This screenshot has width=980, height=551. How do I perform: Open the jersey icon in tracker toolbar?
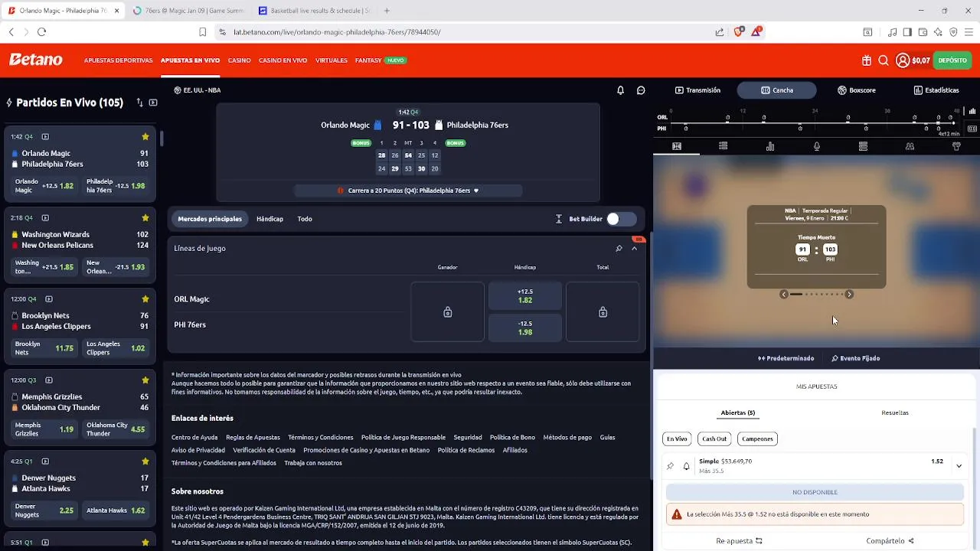[x=956, y=146]
